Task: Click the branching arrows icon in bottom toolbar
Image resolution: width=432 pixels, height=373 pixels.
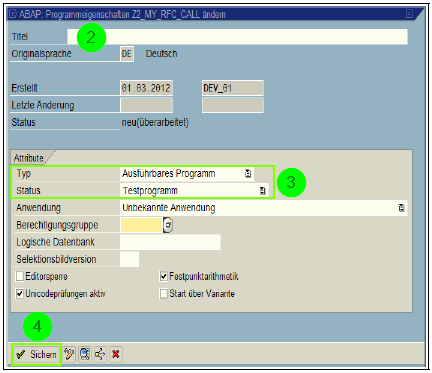Action: tap(100, 354)
